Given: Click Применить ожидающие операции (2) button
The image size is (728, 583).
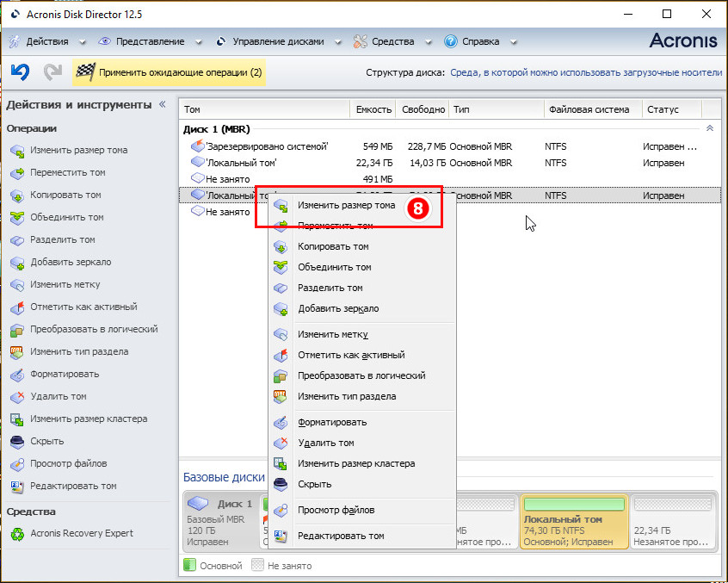Looking at the screenshot, I should coord(169,72).
